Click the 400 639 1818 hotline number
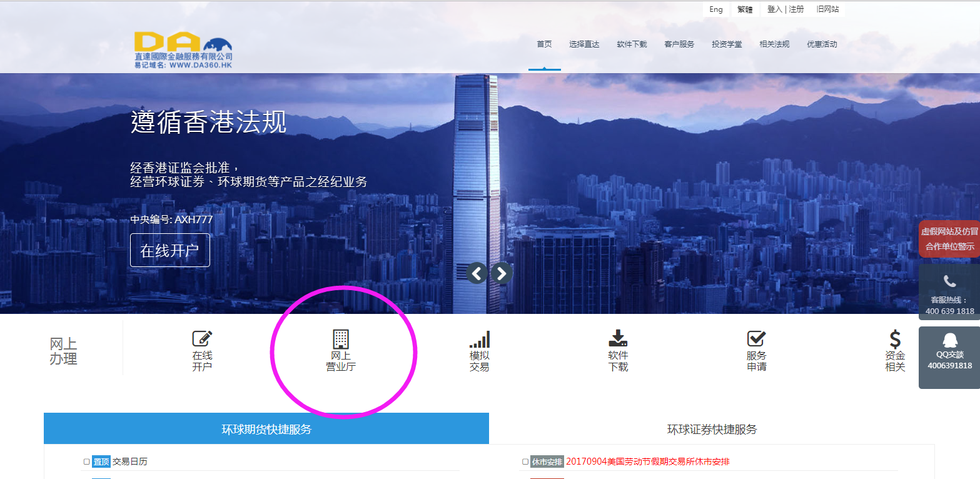The height and width of the screenshot is (479, 980). point(949,311)
